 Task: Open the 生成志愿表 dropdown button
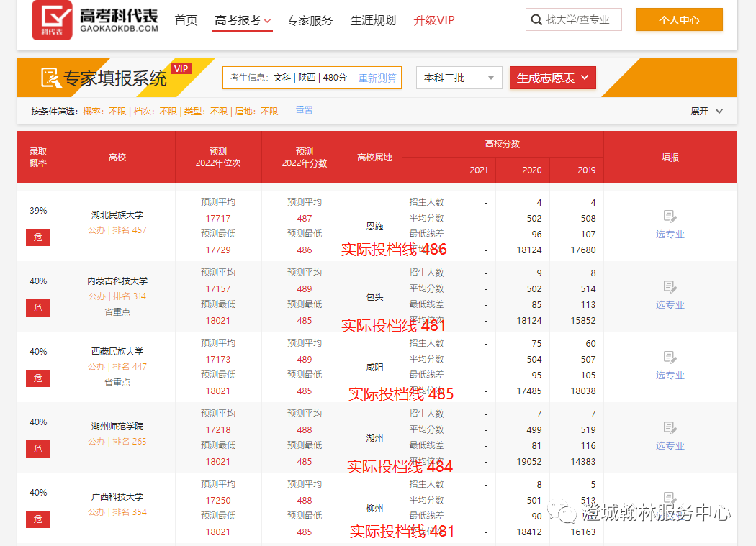(x=552, y=78)
